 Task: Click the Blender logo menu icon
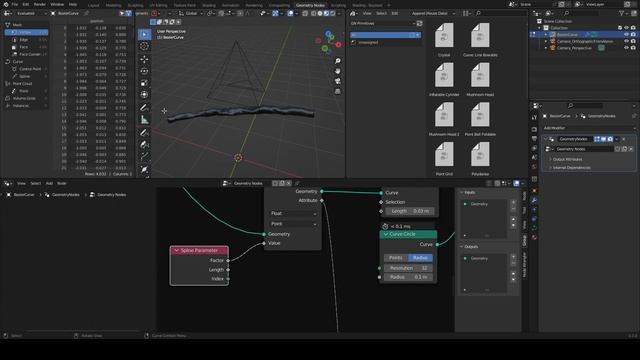point(6,4)
